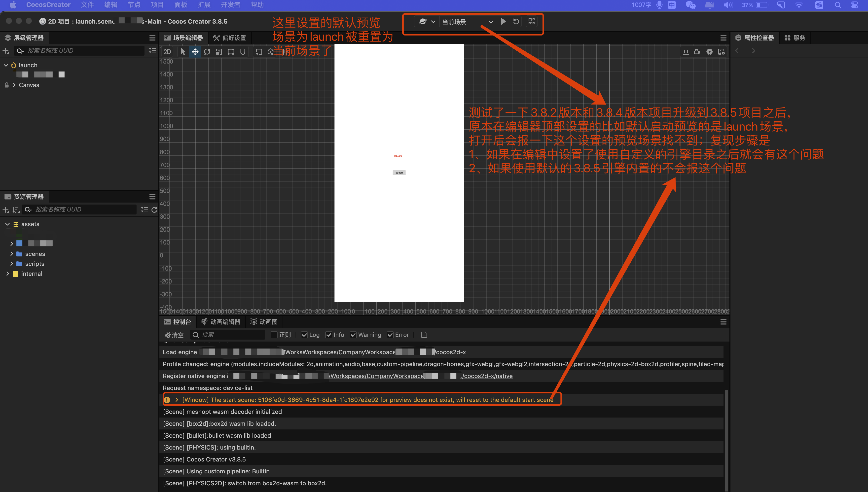
Task: Select the rotate transform tool
Action: coord(207,52)
